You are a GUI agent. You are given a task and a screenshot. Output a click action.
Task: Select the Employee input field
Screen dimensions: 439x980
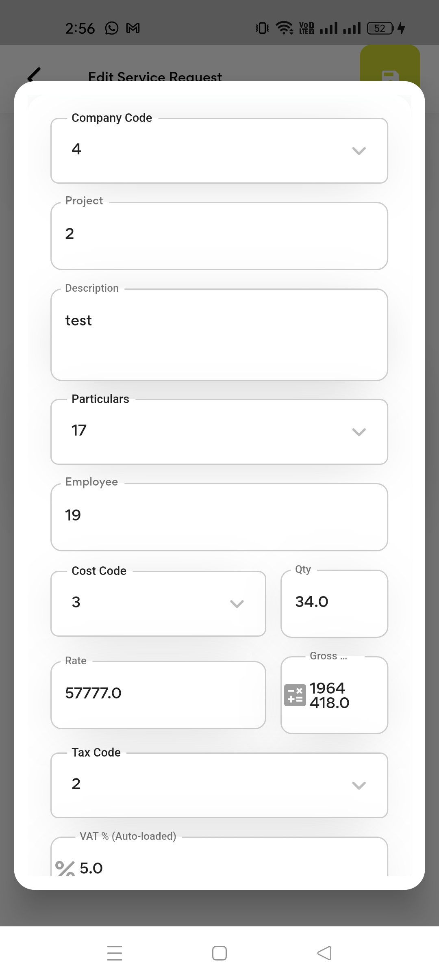pyautogui.click(x=219, y=517)
